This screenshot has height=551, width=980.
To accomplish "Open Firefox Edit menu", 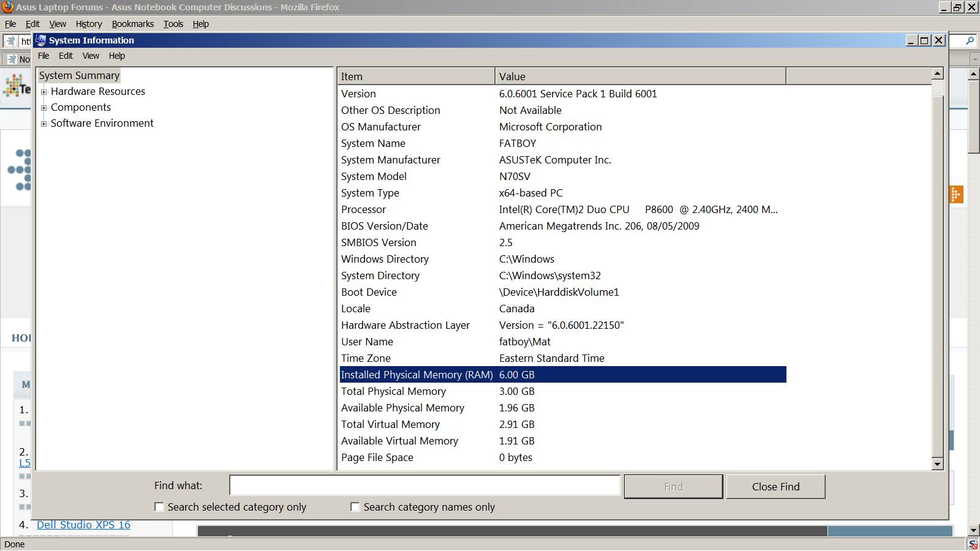I will (x=32, y=24).
